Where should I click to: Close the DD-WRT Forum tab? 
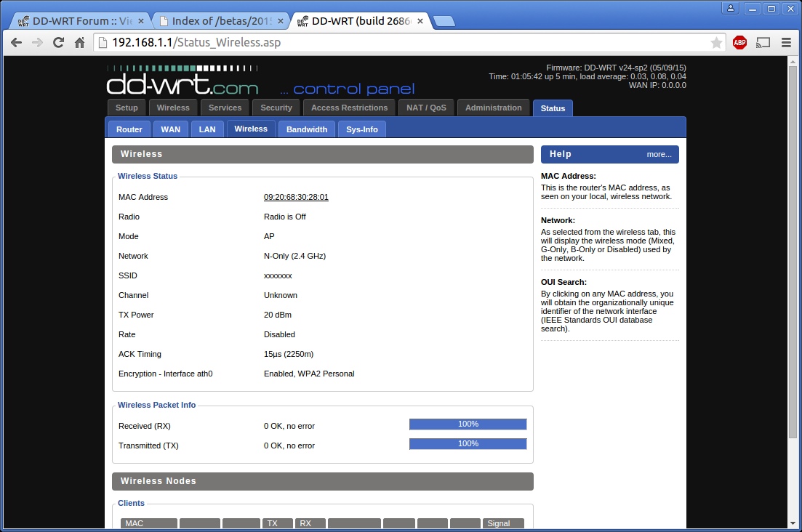pos(141,21)
